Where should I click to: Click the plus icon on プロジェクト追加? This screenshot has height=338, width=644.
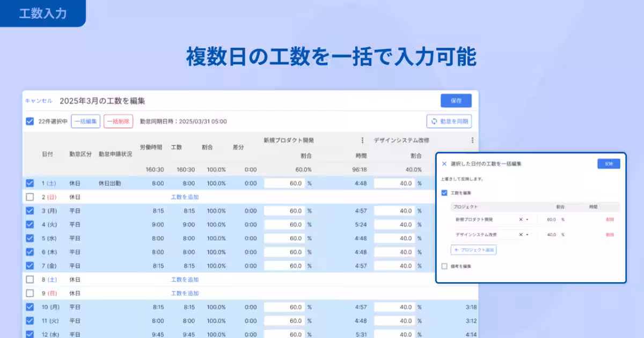(456, 250)
